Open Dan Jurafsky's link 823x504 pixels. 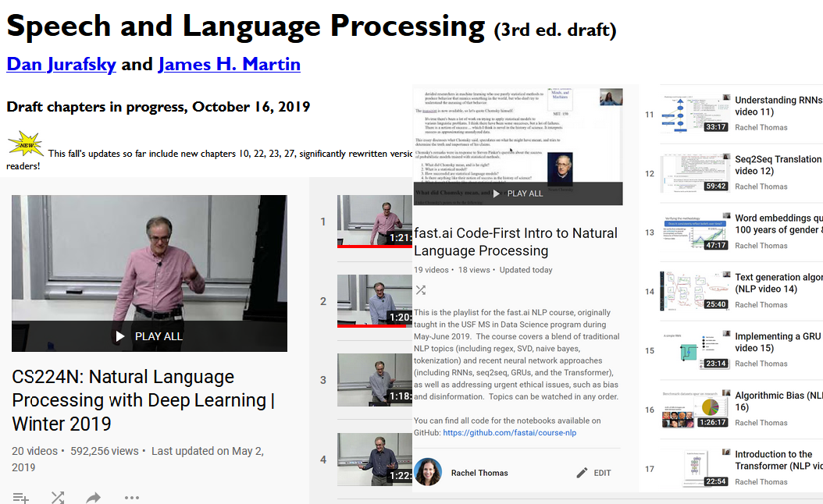61,64
